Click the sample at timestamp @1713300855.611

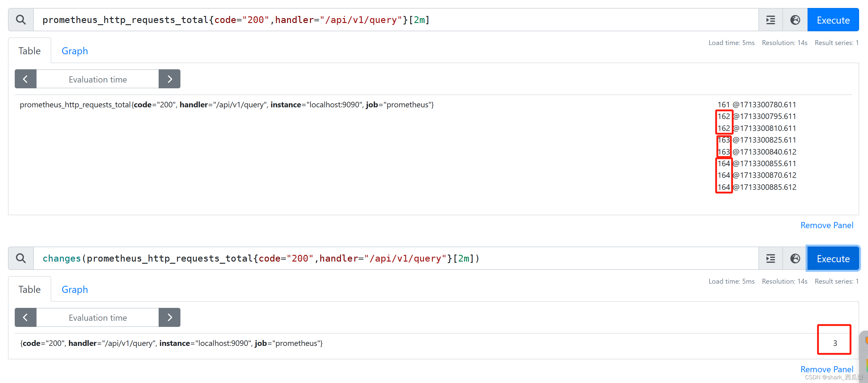(756, 164)
